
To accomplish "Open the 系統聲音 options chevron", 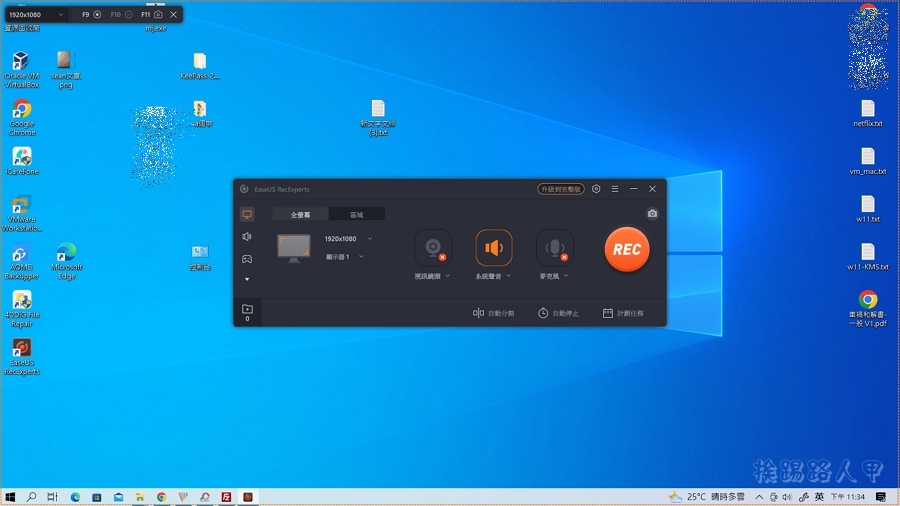I will [x=509, y=276].
